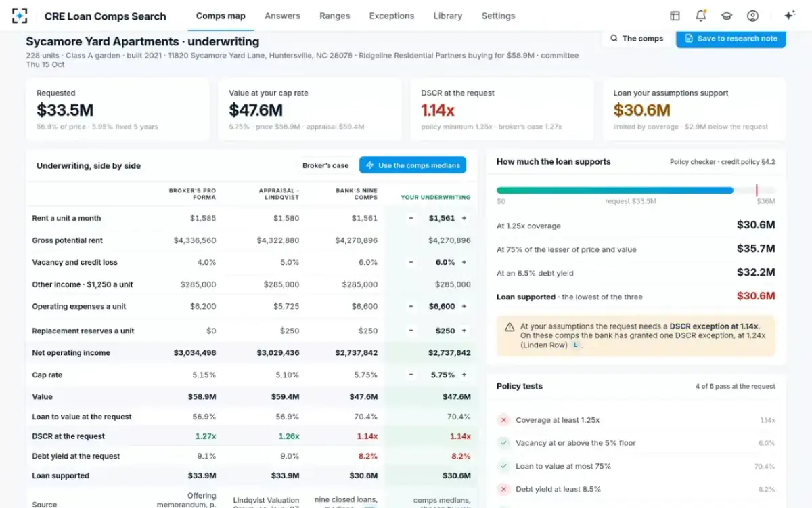Viewport: 812px width, 508px height.
Task: Increase Operating expenses a unit value
Action: coord(464,306)
